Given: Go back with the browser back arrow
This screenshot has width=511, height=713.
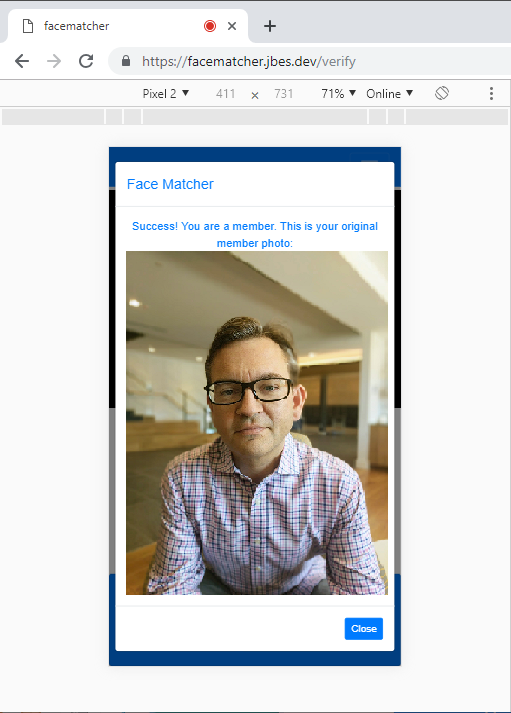Looking at the screenshot, I should tap(22, 61).
